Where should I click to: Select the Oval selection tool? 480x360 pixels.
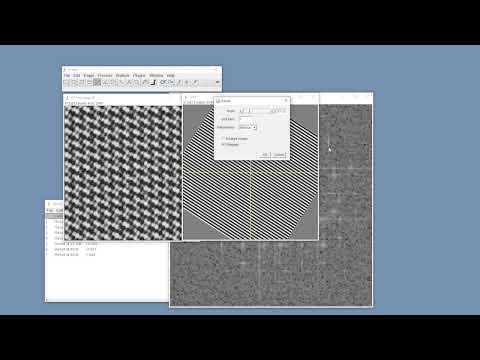coord(73,82)
